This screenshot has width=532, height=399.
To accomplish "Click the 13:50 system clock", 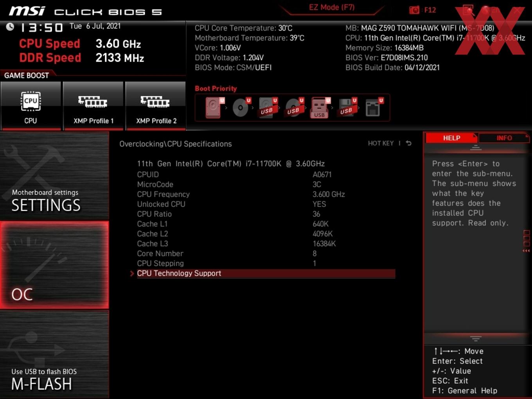I will click(41, 27).
